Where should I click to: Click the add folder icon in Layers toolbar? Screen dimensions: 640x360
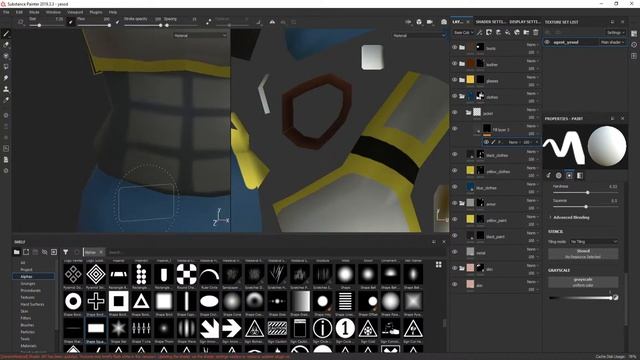[x=527, y=32]
